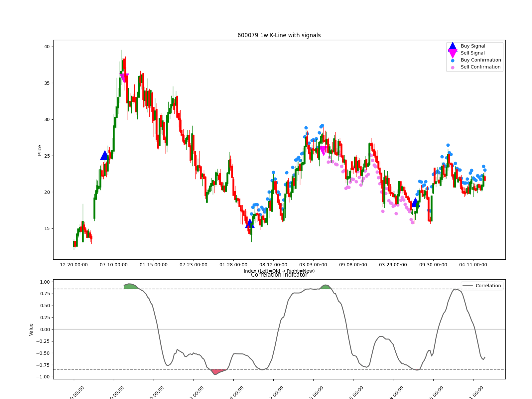Click the Buy Signal legend triangle icon
The image size is (532, 399).
[x=453, y=46]
